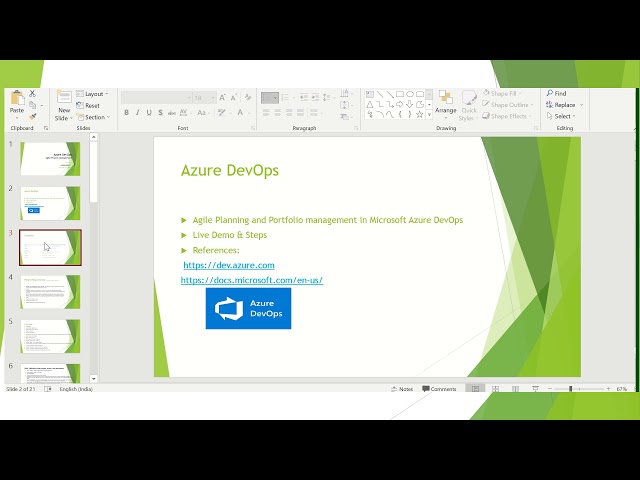
Task: Open the Select dropdown in Editing
Action: tap(561, 116)
